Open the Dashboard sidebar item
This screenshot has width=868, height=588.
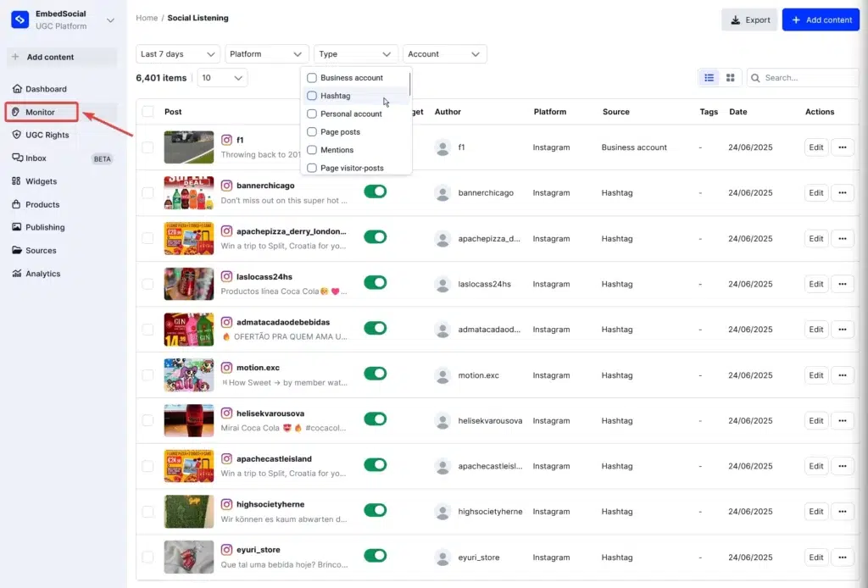tap(46, 88)
